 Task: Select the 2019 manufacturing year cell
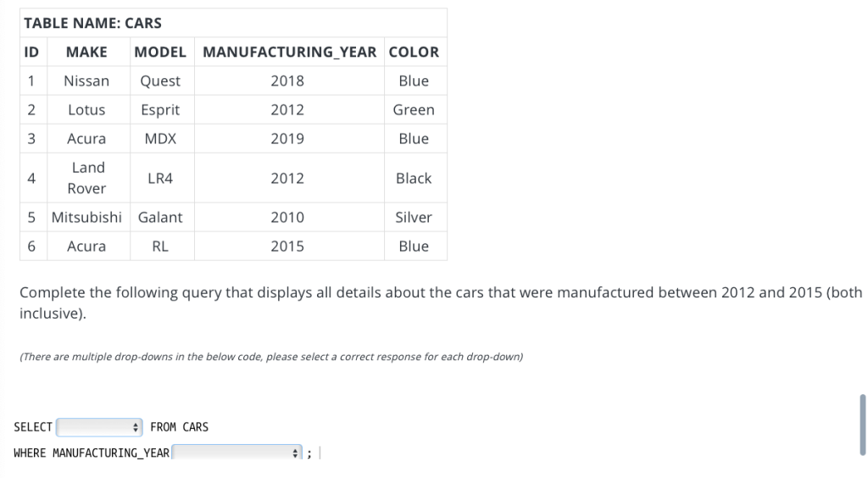(x=287, y=138)
